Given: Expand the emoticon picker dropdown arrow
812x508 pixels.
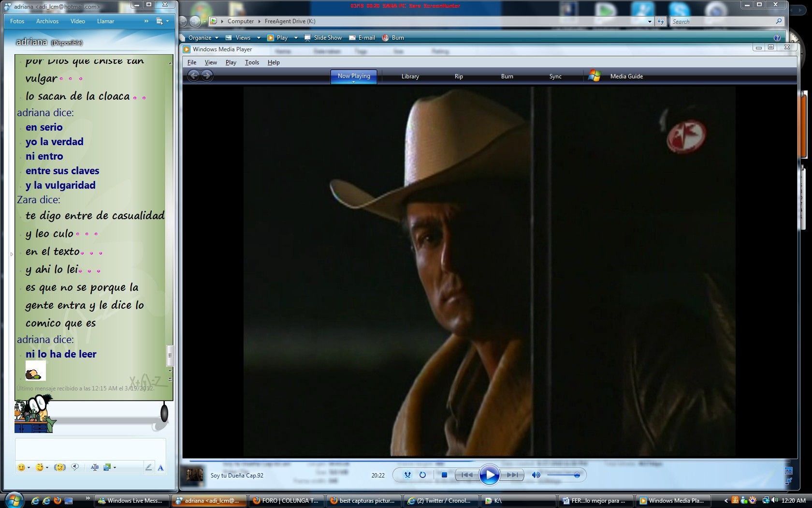Looking at the screenshot, I should click(x=29, y=467).
